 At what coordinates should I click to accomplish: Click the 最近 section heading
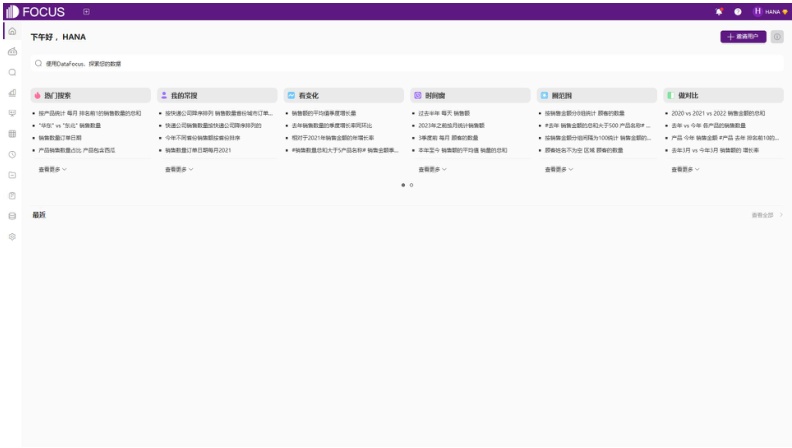coord(39,215)
